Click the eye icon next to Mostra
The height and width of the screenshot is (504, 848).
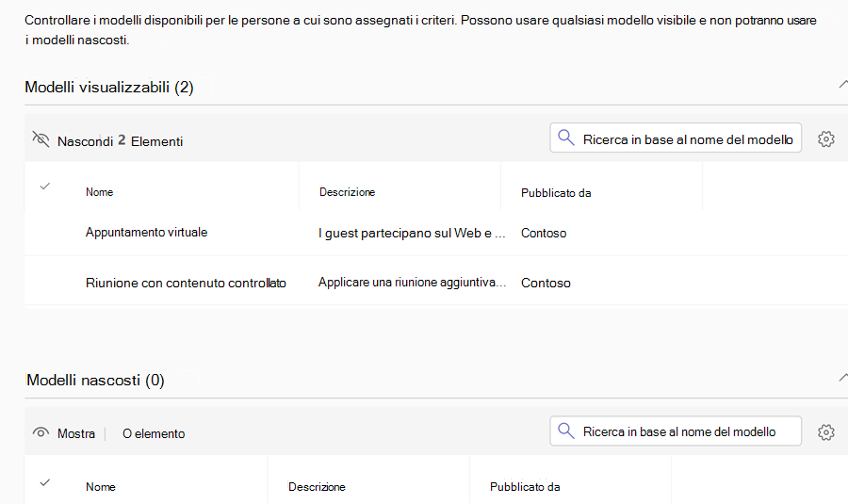pos(41,432)
